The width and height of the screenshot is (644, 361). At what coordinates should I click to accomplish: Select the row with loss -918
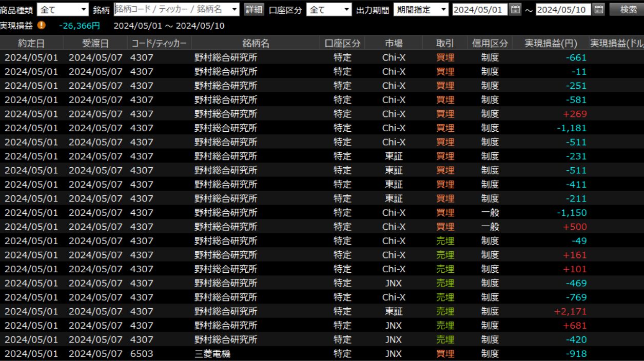(322, 354)
